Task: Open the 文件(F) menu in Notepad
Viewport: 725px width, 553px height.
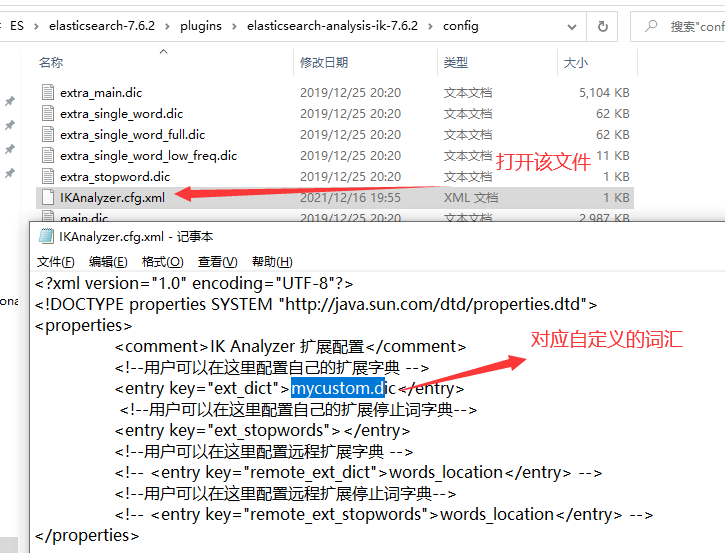Action: (55, 262)
